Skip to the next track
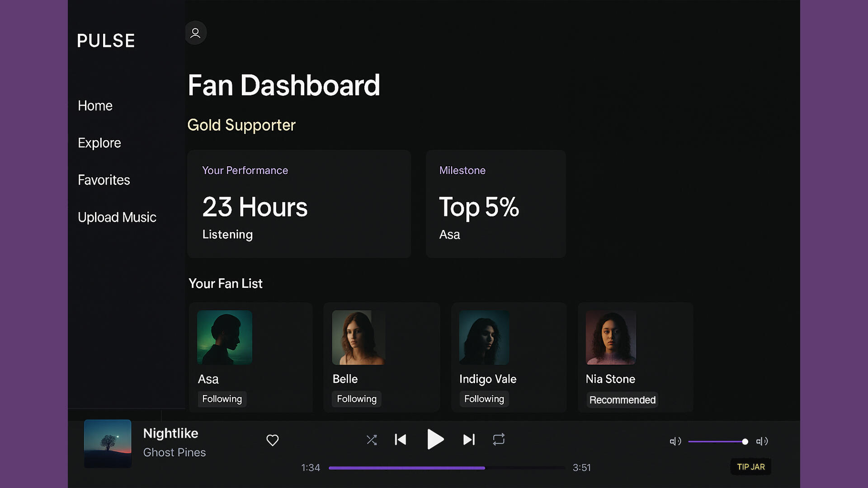This screenshot has width=868, height=488. (x=469, y=440)
